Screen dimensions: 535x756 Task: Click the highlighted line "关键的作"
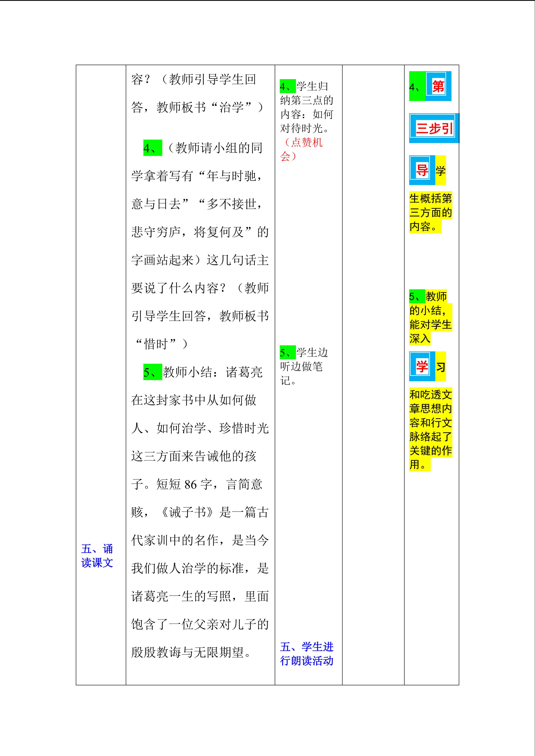coord(431,450)
